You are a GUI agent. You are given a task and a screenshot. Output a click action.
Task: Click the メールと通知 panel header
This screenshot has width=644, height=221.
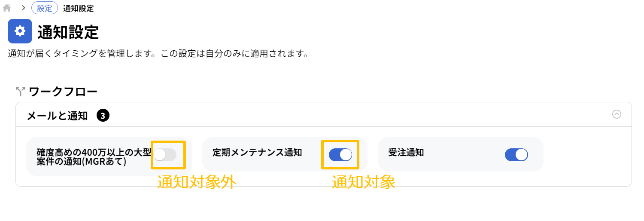323,115
